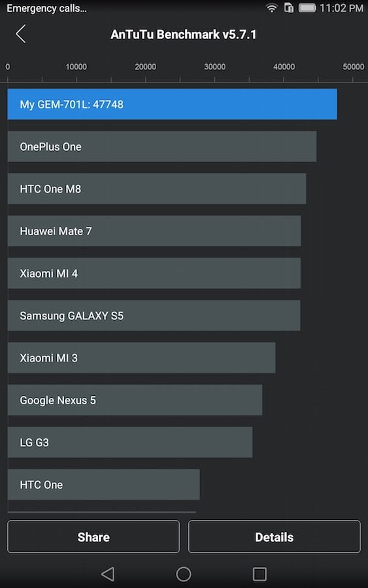Tap the Android back navigation triangle
The height and width of the screenshot is (588, 368).
[108, 574]
